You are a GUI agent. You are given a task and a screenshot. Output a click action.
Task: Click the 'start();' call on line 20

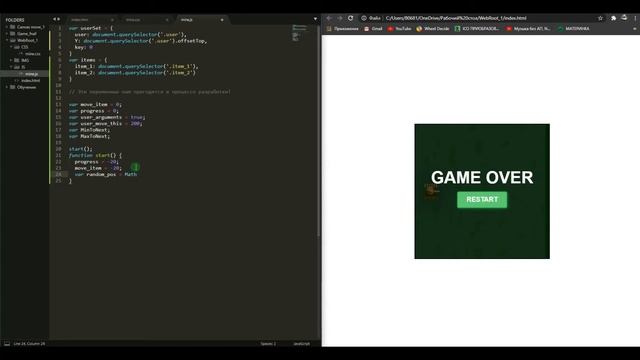pos(80,149)
